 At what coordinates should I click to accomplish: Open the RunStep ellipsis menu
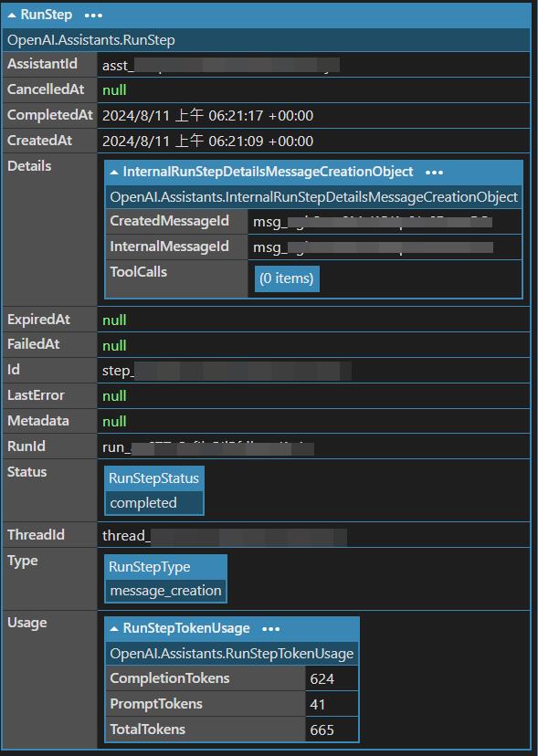tap(93, 16)
